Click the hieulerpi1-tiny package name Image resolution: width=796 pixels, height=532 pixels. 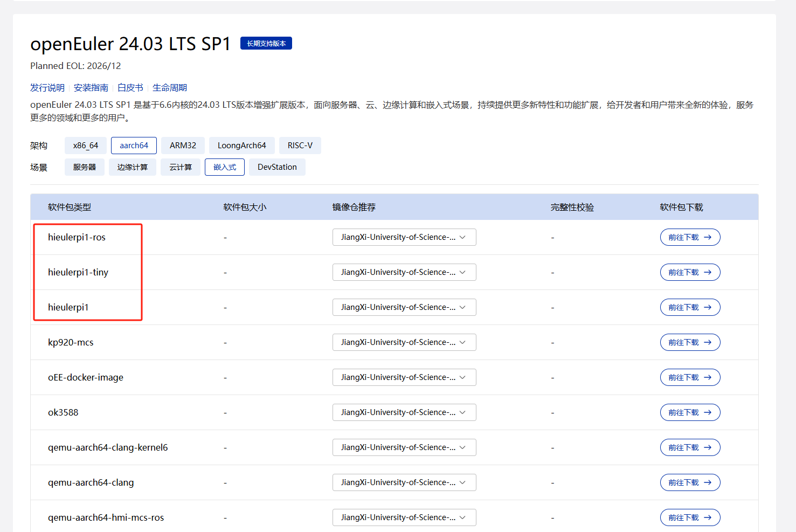(78, 272)
